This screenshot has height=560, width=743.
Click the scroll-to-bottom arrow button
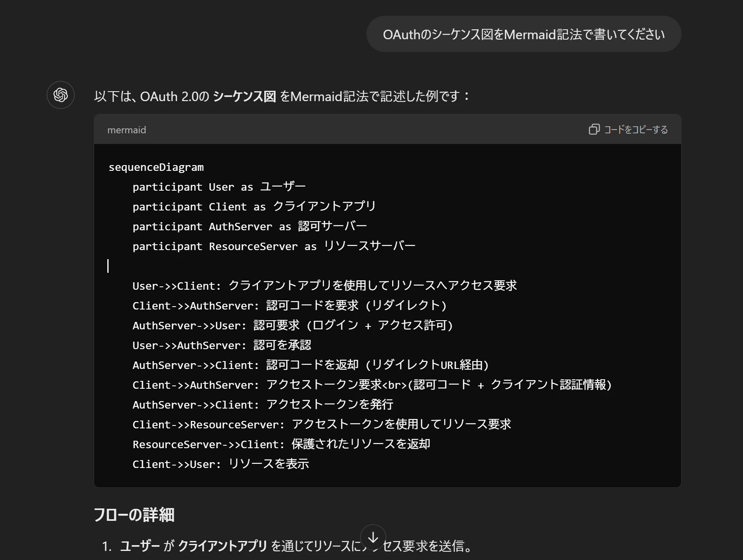pos(373,537)
